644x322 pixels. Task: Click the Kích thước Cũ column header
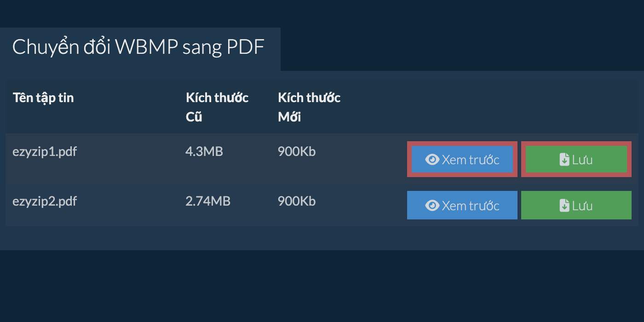pos(217,107)
